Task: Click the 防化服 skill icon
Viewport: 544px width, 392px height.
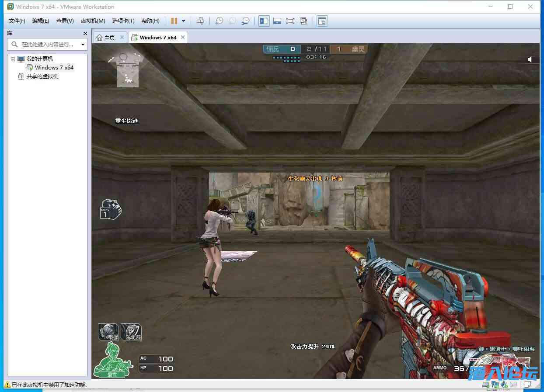Action: pos(131,332)
